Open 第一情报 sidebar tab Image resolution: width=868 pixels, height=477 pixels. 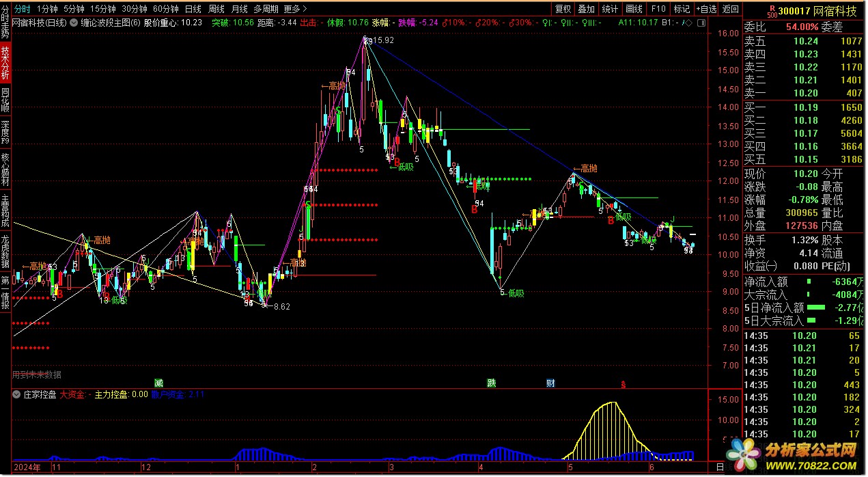(x=5, y=292)
